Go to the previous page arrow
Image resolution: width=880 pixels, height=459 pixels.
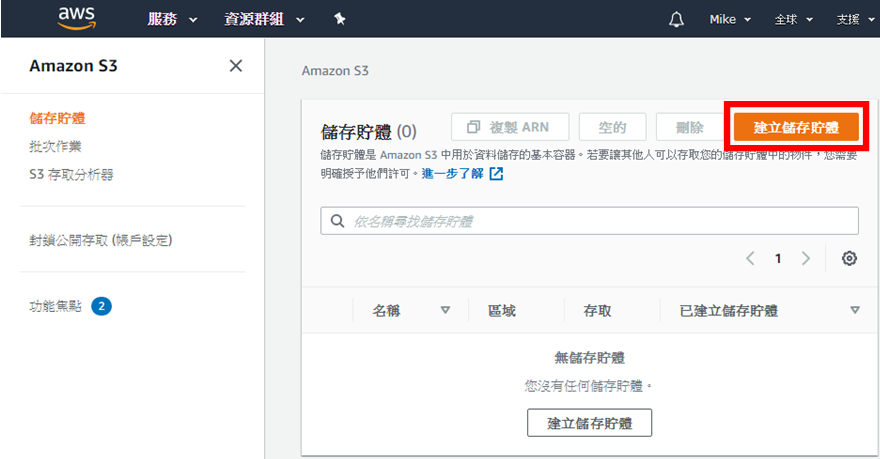pos(750,258)
